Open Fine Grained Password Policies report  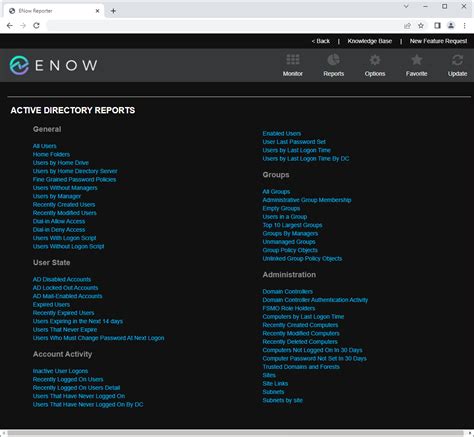[74, 179]
